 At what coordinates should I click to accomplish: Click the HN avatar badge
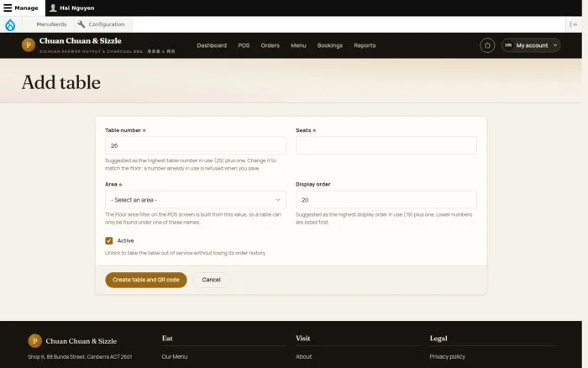tap(508, 45)
